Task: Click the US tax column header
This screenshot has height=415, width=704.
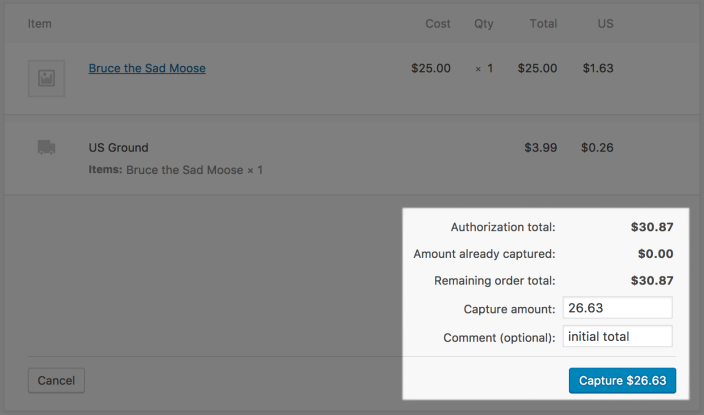Action: (605, 23)
